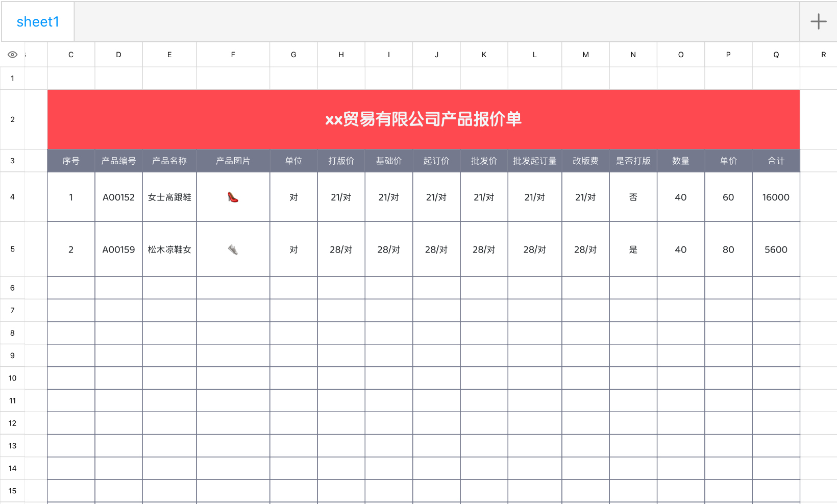The width and height of the screenshot is (837, 504).
Task: Click the red high heel shoe image
Action: coord(233,197)
